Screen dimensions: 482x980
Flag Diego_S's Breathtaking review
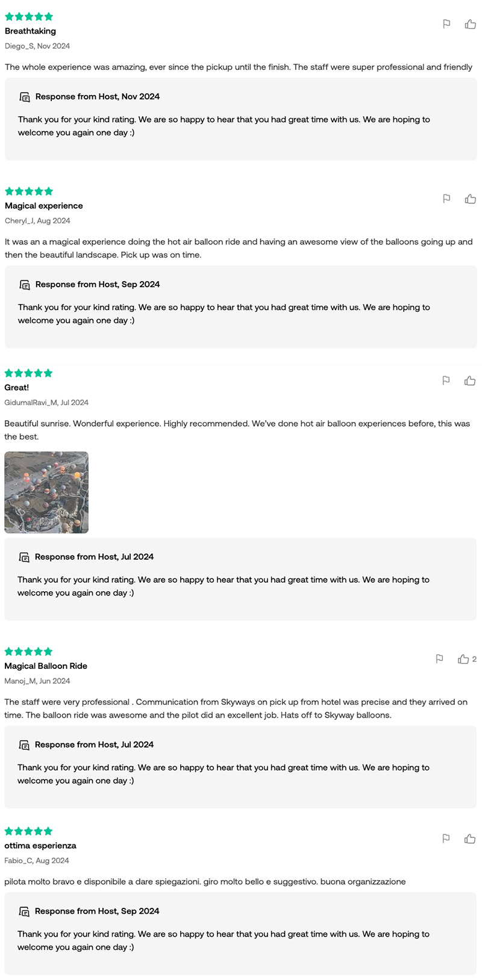(446, 24)
